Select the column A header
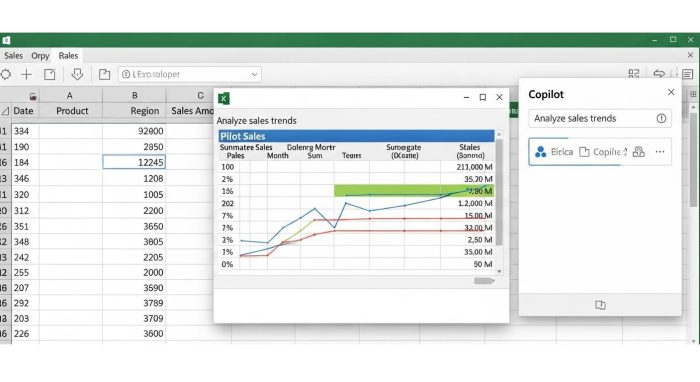700x382 pixels. (70, 96)
